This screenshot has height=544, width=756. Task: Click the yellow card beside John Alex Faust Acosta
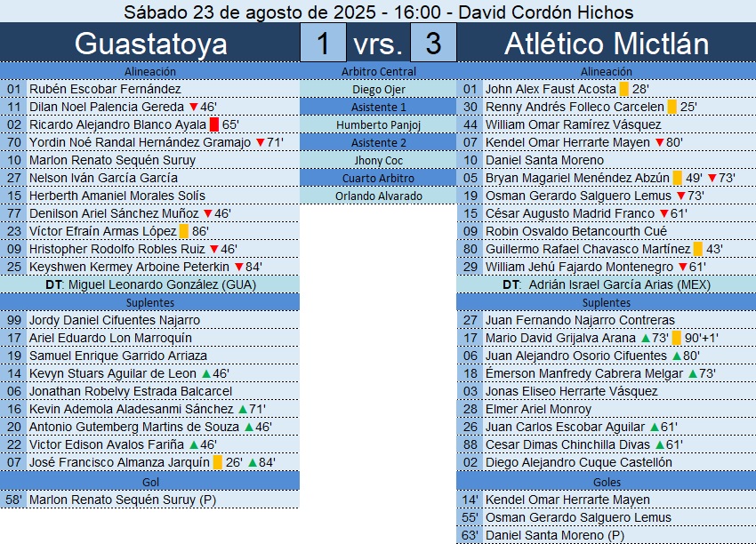pyautogui.click(x=624, y=89)
